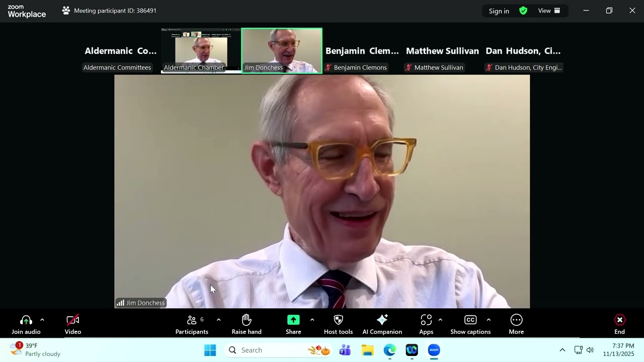The width and height of the screenshot is (644, 362).
Task: Expand the captions options arrow
Action: (489, 320)
